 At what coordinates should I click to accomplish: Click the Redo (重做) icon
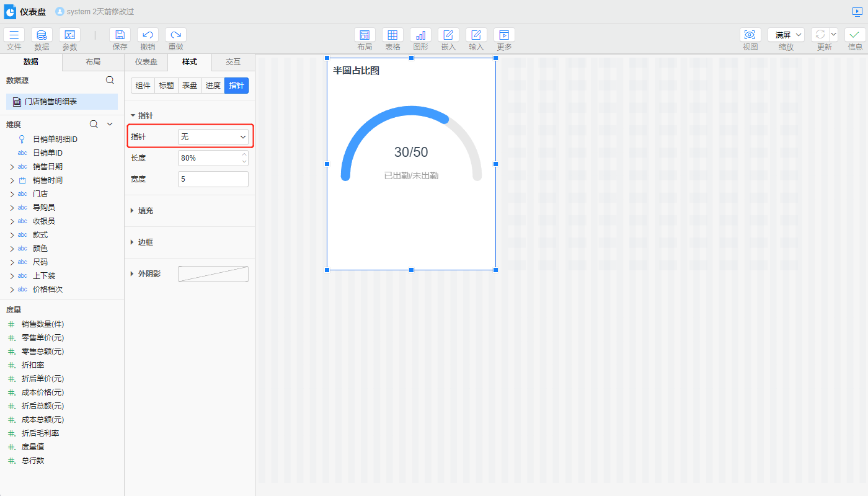coord(175,35)
